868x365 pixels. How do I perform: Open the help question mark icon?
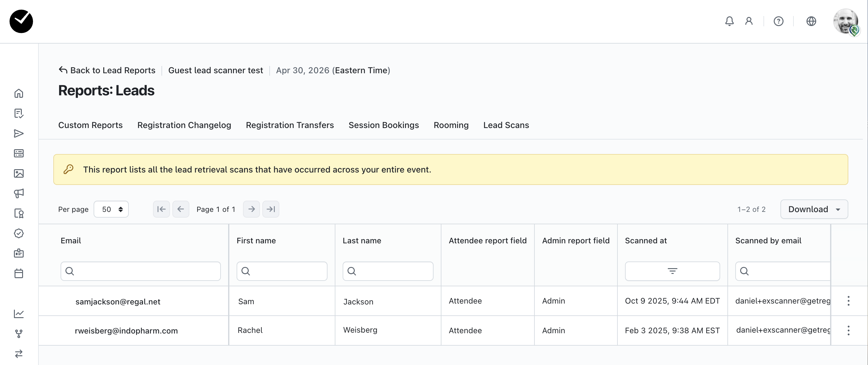[x=778, y=21]
